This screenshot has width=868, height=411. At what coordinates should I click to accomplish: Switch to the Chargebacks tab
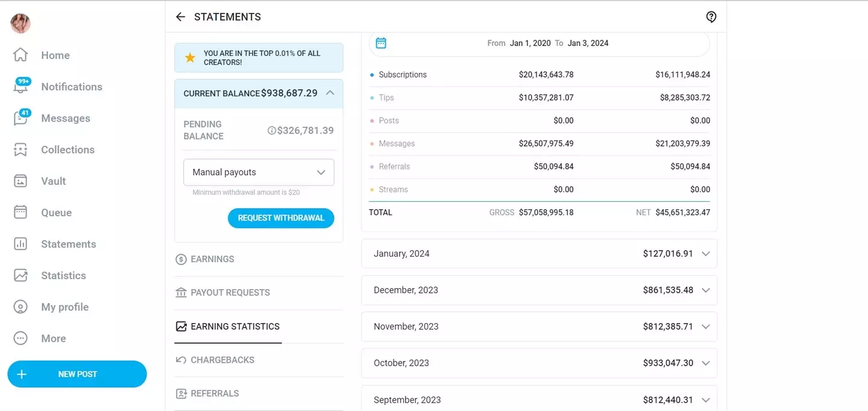pos(222,360)
